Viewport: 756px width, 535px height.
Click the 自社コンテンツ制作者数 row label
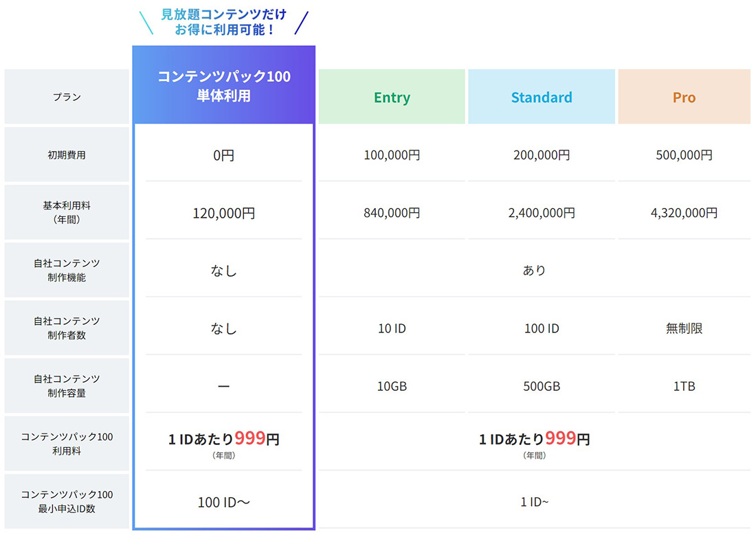pyautogui.click(x=67, y=328)
